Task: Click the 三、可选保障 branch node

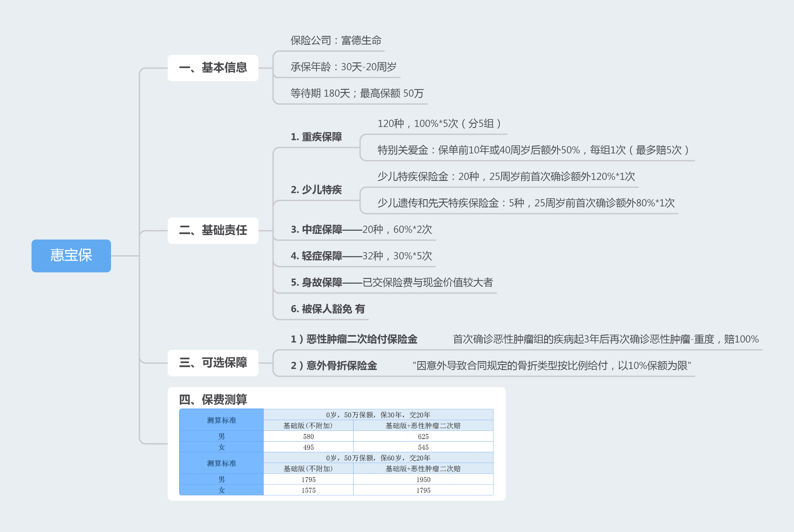Action: pyautogui.click(x=213, y=362)
